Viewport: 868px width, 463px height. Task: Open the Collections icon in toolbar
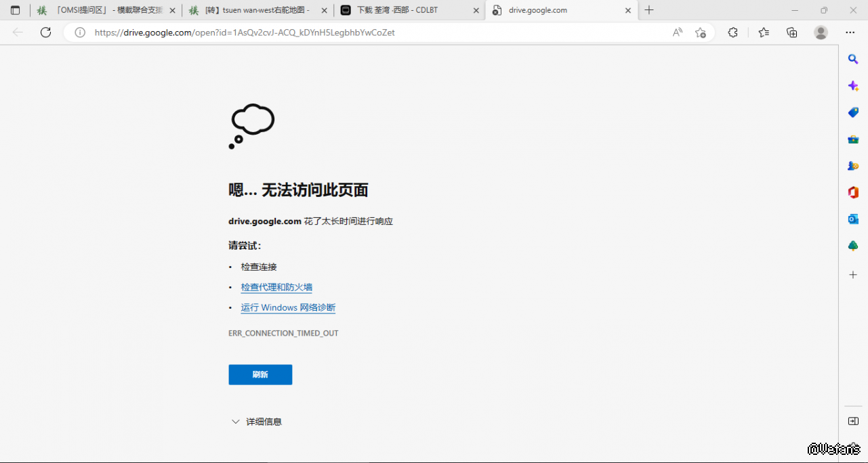pyautogui.click(x=792, y=32)
